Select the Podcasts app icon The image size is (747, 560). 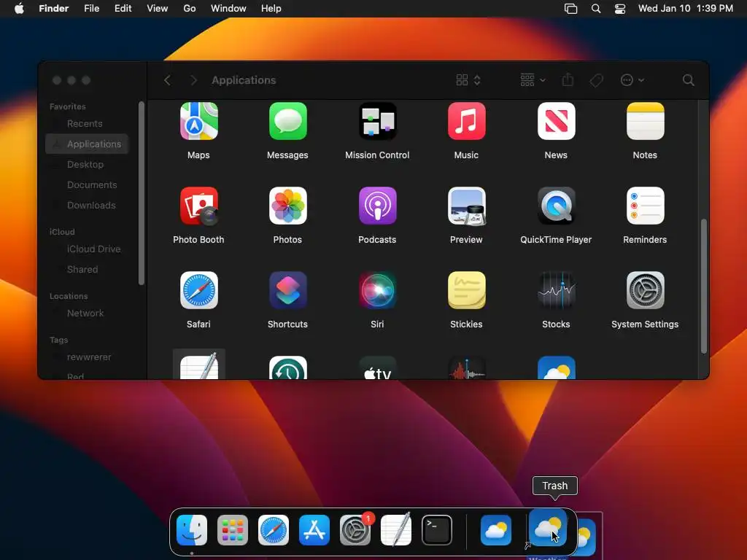point(377,206)
